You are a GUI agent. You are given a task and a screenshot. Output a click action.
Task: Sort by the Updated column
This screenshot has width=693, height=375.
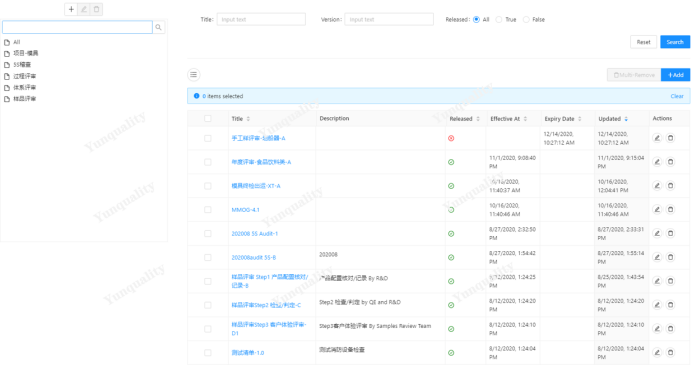(626, 119)
